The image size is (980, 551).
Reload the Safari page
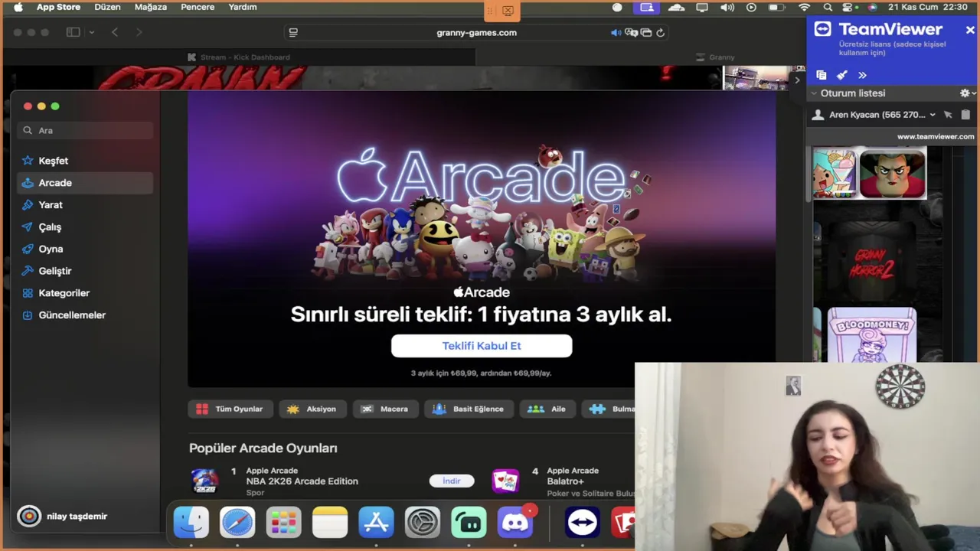click(x=660, y=32)
